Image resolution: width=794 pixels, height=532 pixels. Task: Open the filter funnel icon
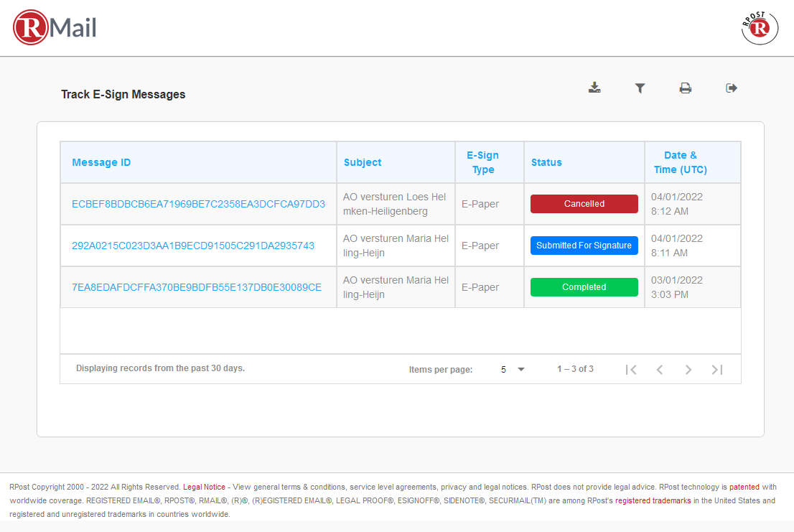click(640, 88)
